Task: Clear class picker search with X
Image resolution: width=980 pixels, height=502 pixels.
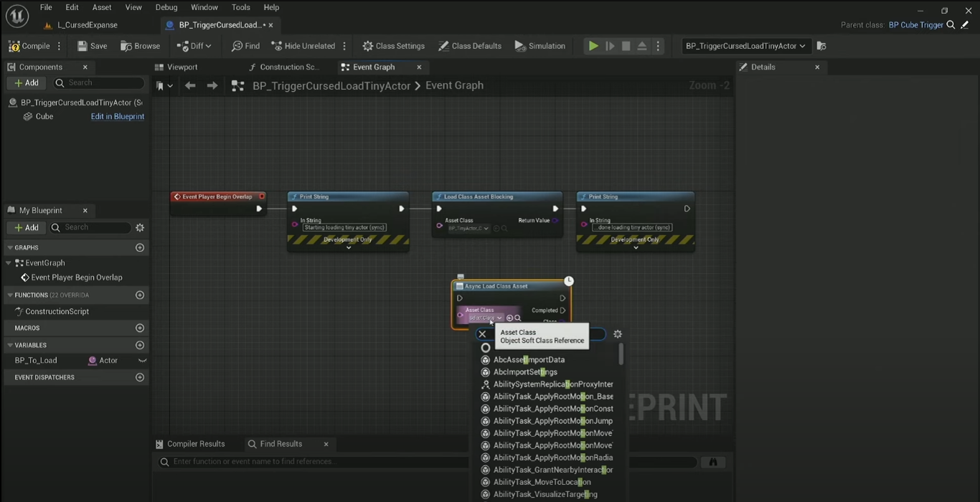Action: pyautogui.click(x=482, y=333)
